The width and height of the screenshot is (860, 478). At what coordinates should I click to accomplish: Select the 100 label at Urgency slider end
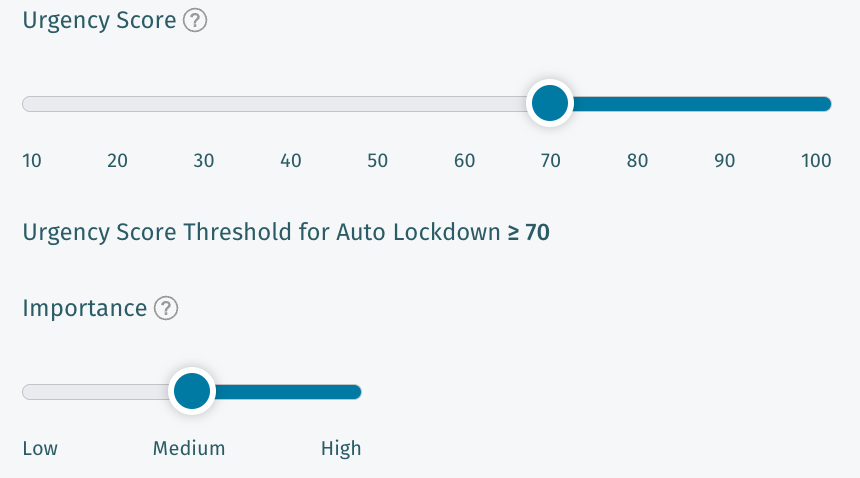pos(816,161)
